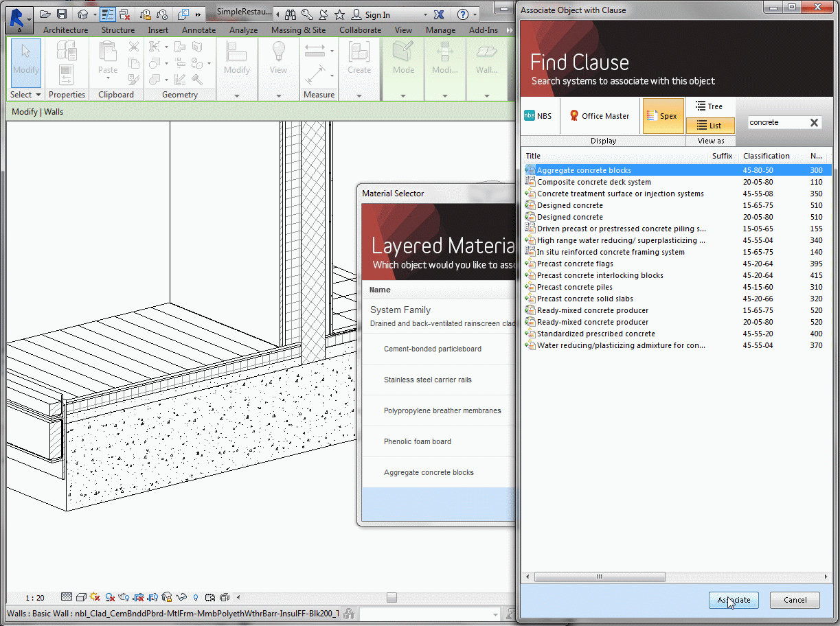Click the 1 : 20 view scale
Image resolution: width=840 pixels, height=626 pixels.
(x=35, y=598)
